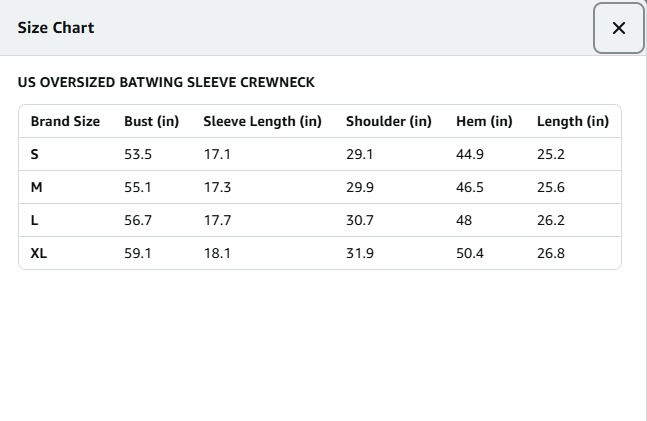Close the Size Chart dialog
The image size is (647, 421).
(618, 28)
